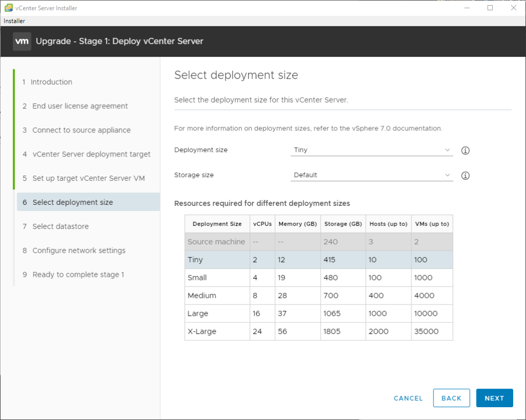Click the Memory (GB) column header
Viewport: 526px width, 420px height.
tap(297, 224)
